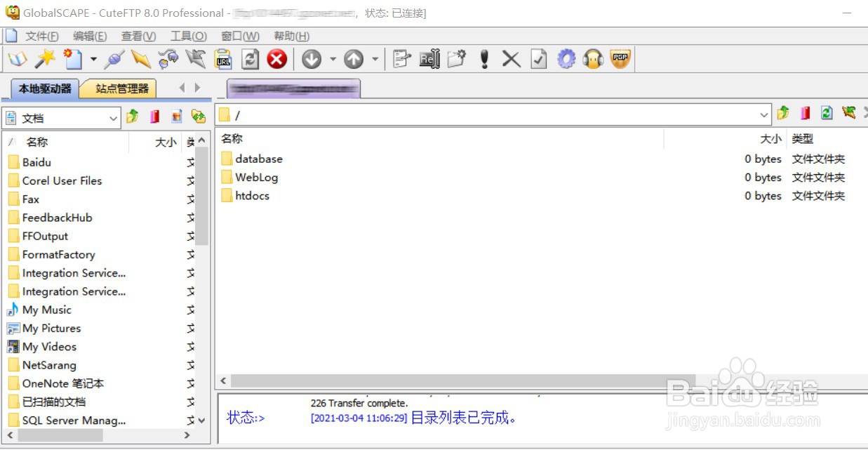This screenshot has width=868, height=450.
Task: Select the remote database folder
Action: tap(251, 159)
